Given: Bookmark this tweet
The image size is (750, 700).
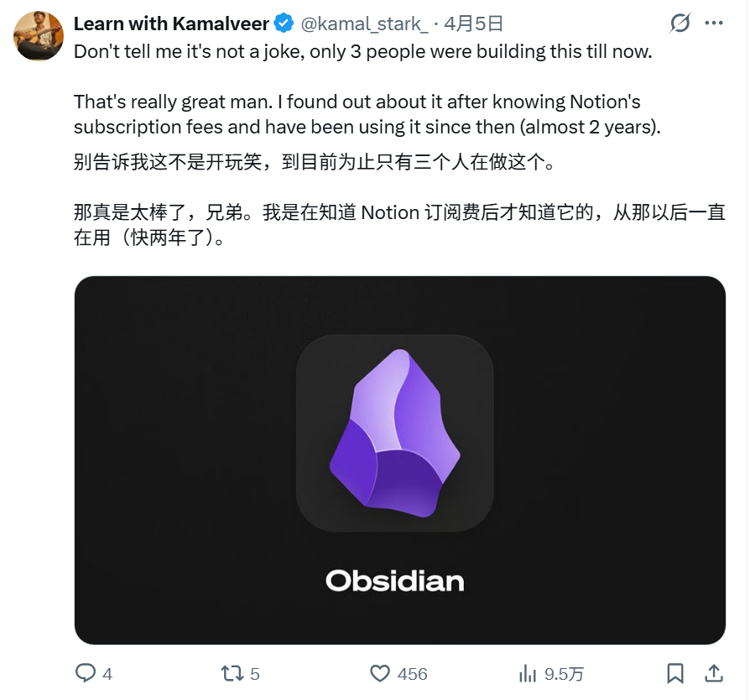Looking at the screenshot, I should (x=676, y=673).
